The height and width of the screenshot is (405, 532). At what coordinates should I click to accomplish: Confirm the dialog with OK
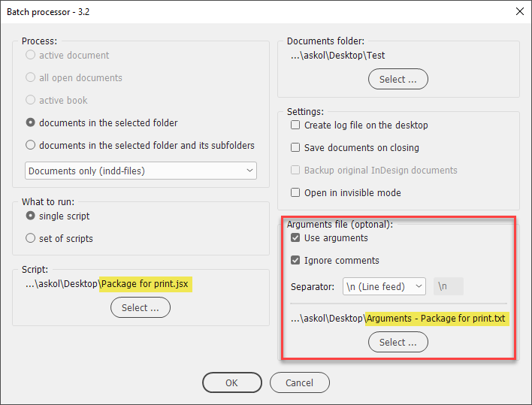point(232,382)
